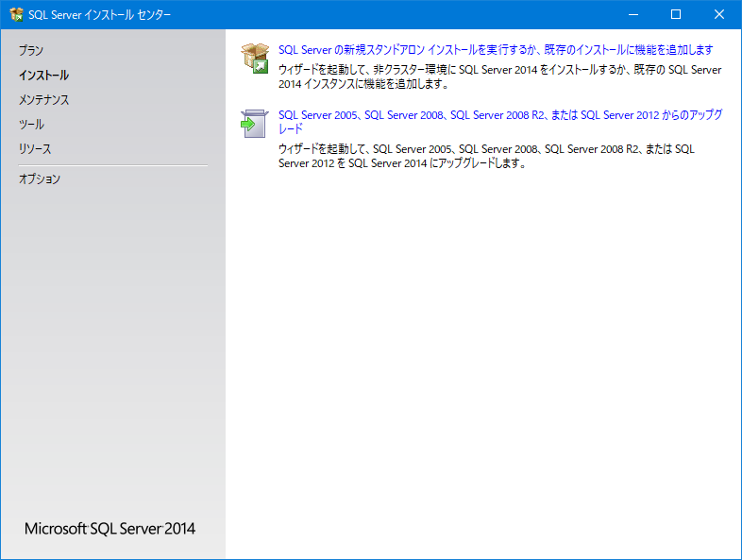
Task: Select インストール in the left navigation
Action: (43, 75)
